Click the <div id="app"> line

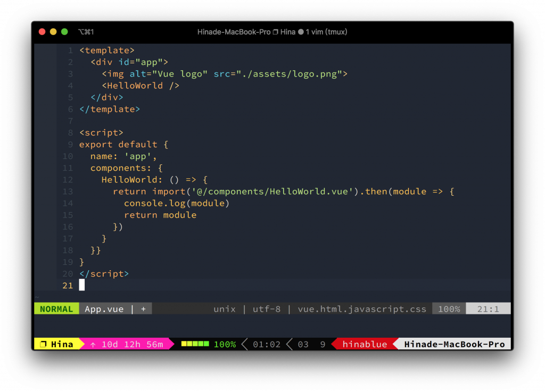click(x=129, y=62)
